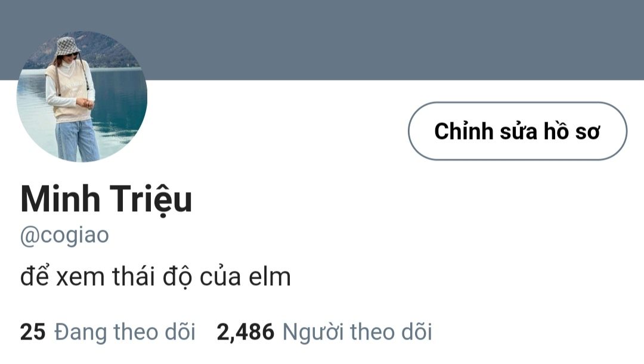
Task: Click the word Triệu in profile name
Action: 151,200
